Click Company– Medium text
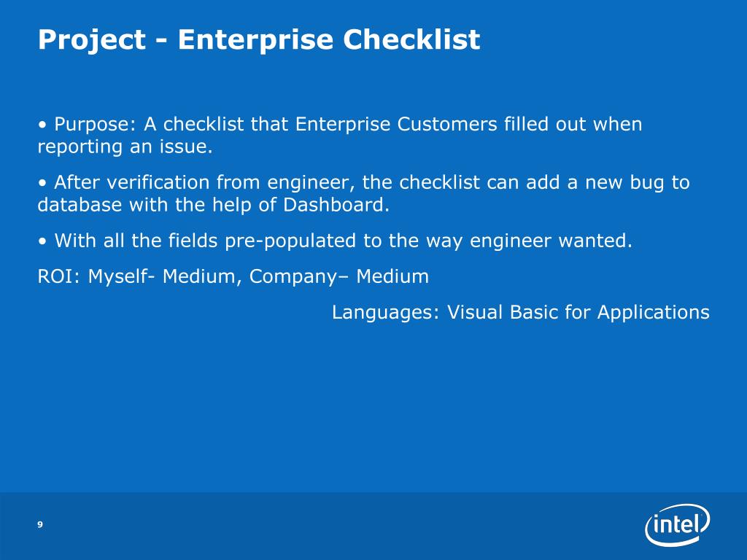Viewport: 747px width, 560px height. coord(339,276)
